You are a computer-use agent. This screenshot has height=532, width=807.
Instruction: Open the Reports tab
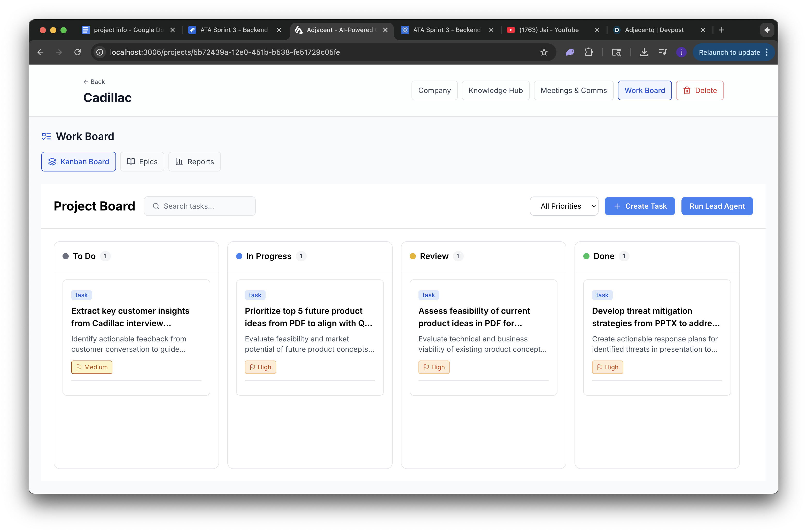coord(195,161)
